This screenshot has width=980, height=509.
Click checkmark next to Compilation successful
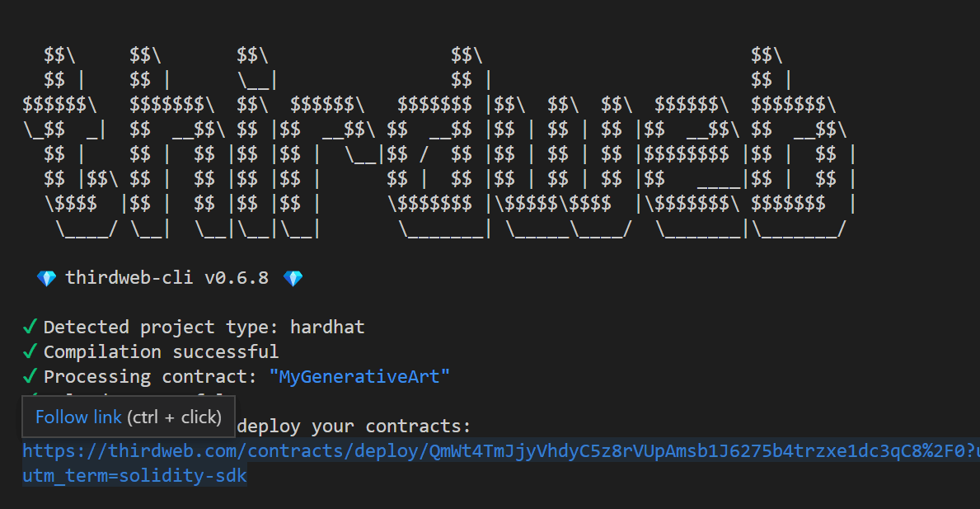point(30,351)
